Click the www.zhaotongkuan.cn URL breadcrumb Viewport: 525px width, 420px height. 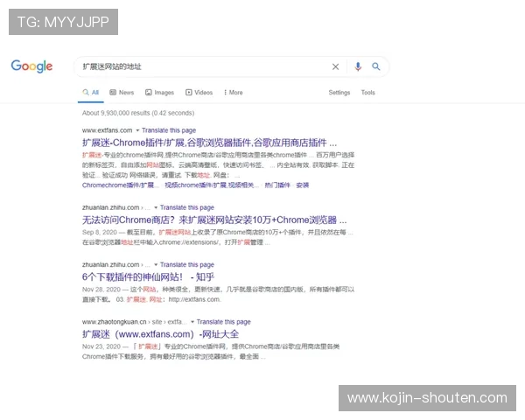(134, 322)
